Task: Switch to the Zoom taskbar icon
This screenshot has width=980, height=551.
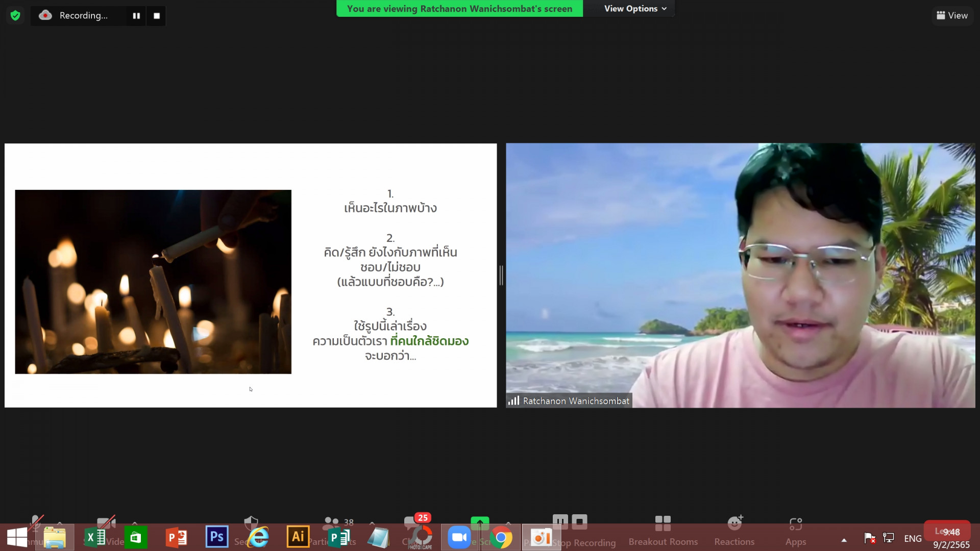Action: click(x=459, y=538)
